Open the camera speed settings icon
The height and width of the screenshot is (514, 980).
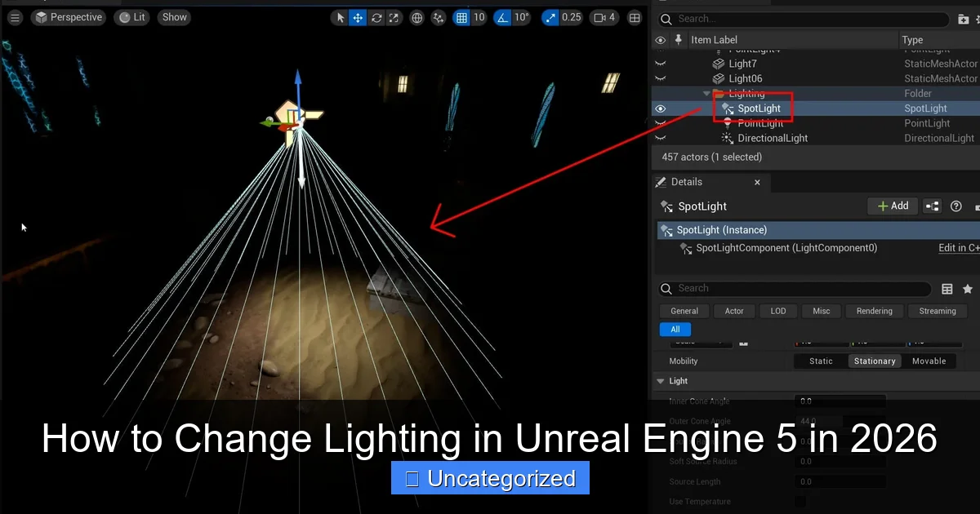(601, 17)
